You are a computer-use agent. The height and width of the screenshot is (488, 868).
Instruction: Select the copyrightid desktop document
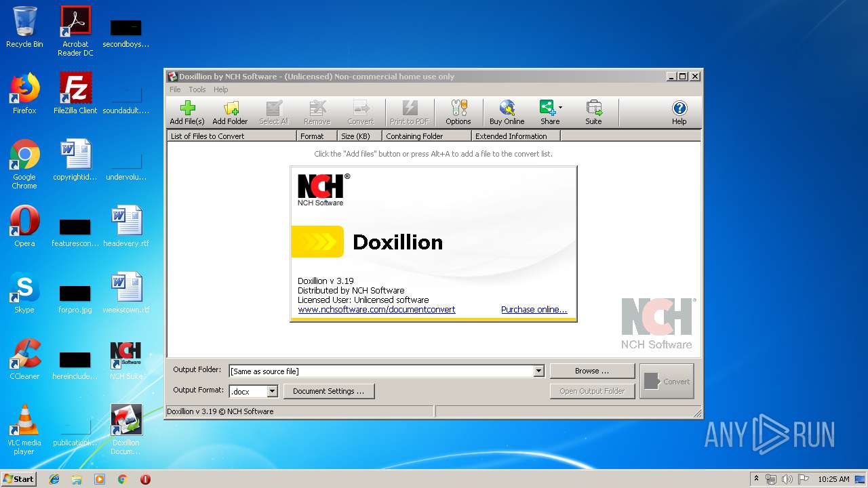[75, 160]
